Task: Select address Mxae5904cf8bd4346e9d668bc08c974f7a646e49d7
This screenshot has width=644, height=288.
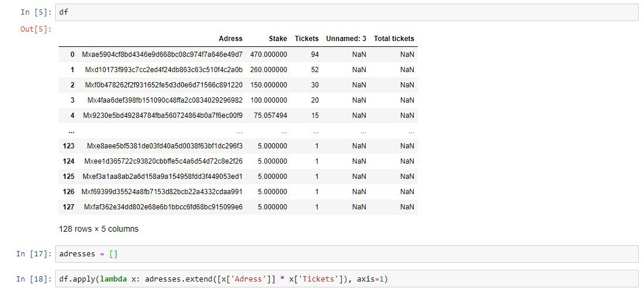Action: (x=162, y=54)
